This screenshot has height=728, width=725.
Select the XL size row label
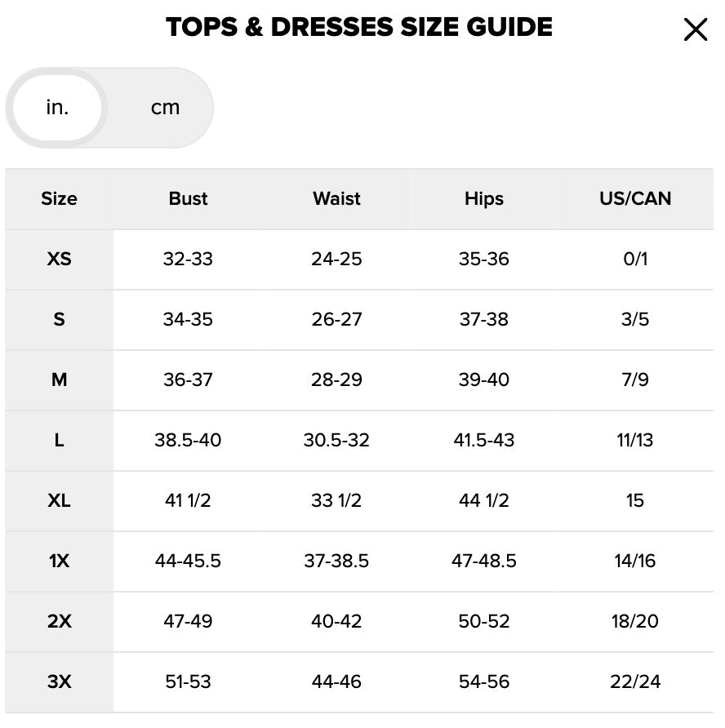coord(59,500)
